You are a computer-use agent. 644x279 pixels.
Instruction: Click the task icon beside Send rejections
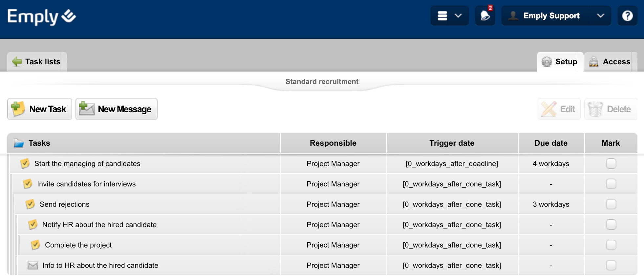[30, 204]
